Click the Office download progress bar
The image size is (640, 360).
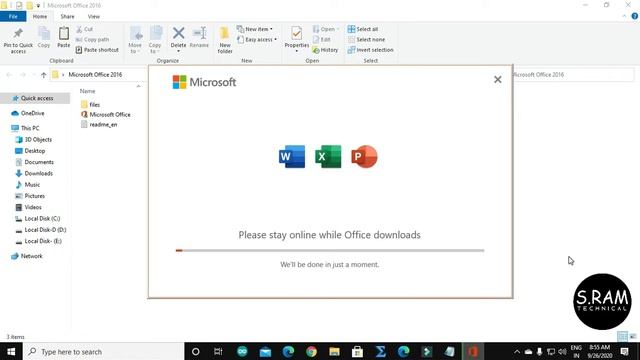pyautogui.click(x=330, y=250)
